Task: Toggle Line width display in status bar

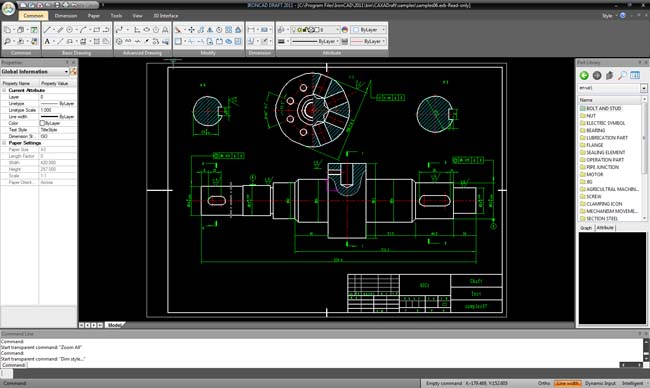Action: tap(567, 383)
